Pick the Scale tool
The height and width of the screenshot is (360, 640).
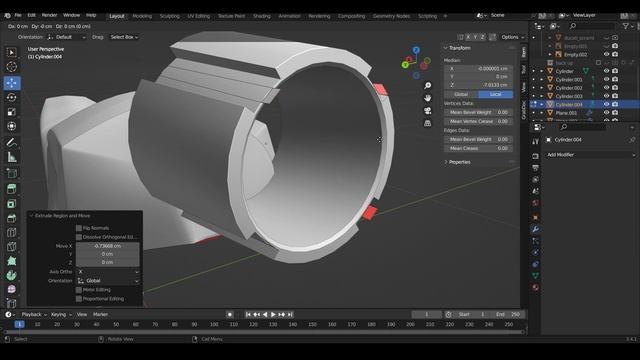click(x=11, y=111)
